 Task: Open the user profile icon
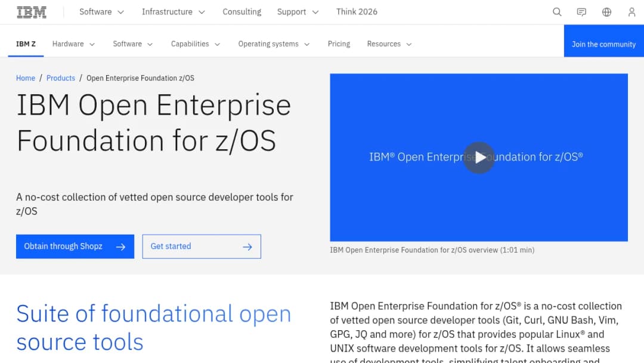(x=631, y=12)
